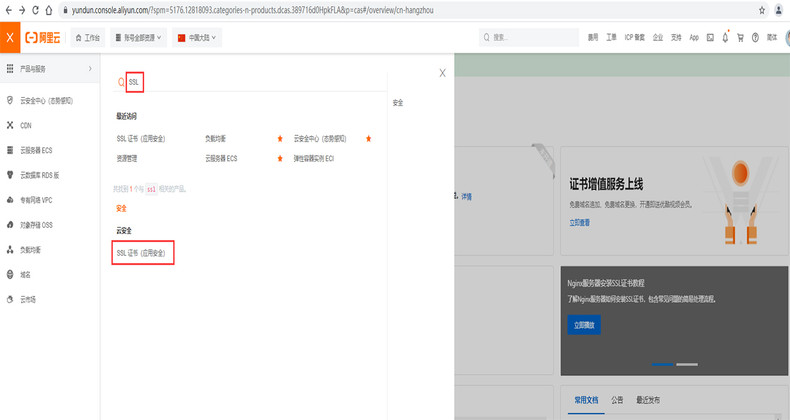Image resolution: width=790 pixels, height=420 pixels.
Task: Open 云数据库 RDS 版 in sidebar
Action: (x=39, y=175)
